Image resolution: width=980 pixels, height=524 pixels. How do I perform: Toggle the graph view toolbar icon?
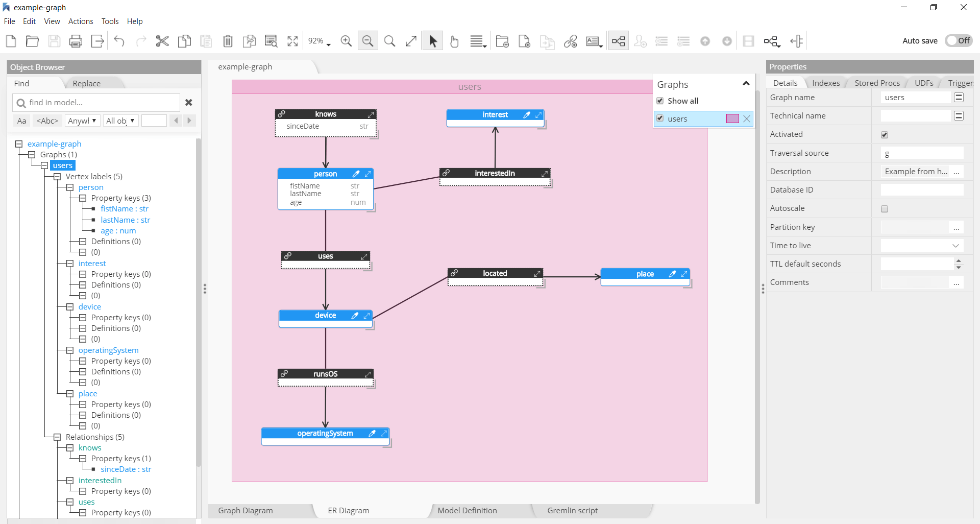[x=618, y=41]
